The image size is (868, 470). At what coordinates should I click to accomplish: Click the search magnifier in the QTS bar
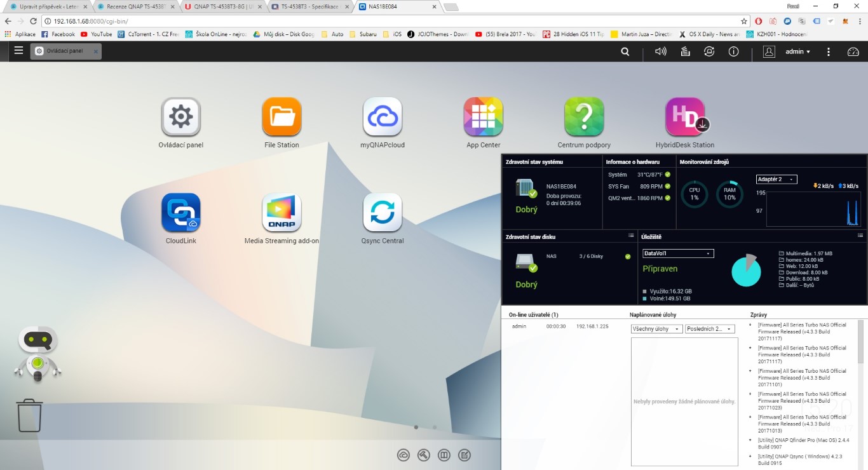(x=625, y=51)
